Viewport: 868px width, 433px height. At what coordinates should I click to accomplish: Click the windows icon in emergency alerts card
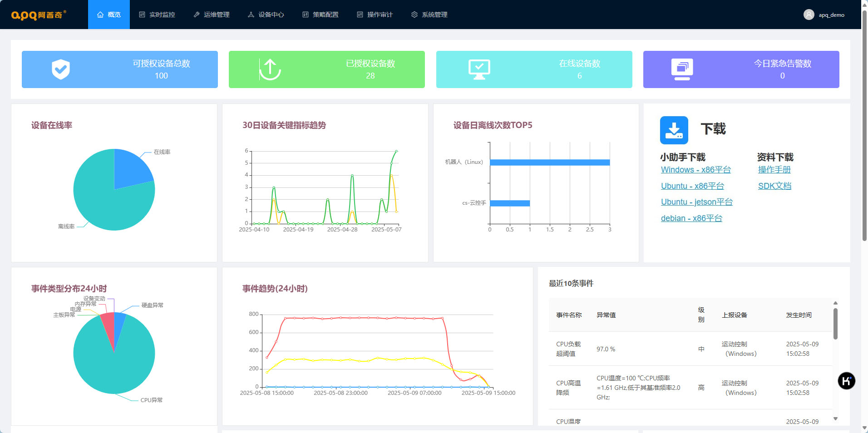682,69
